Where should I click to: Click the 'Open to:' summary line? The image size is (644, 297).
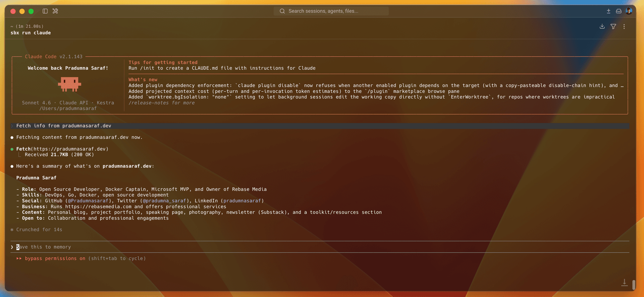[x=93, y=218]
